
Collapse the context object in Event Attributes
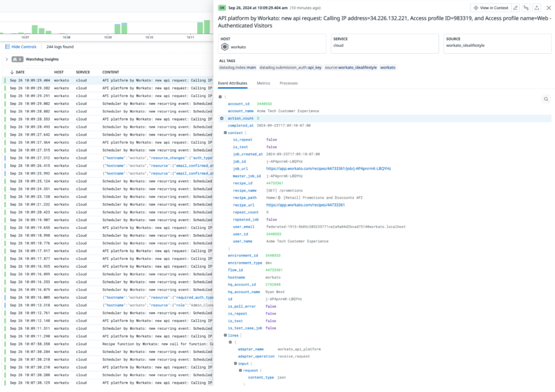click(226, 132)
